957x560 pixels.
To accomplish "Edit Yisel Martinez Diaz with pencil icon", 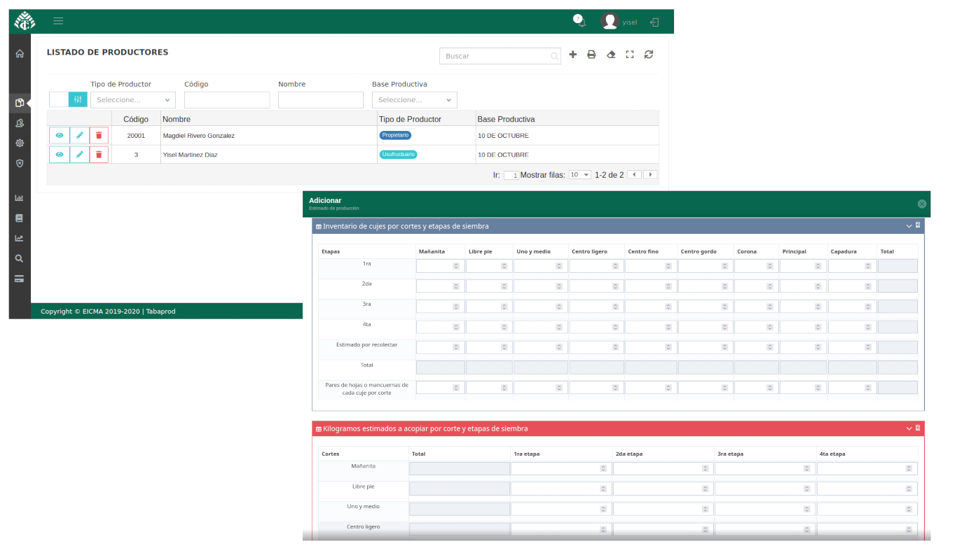I will coord(79,155).
